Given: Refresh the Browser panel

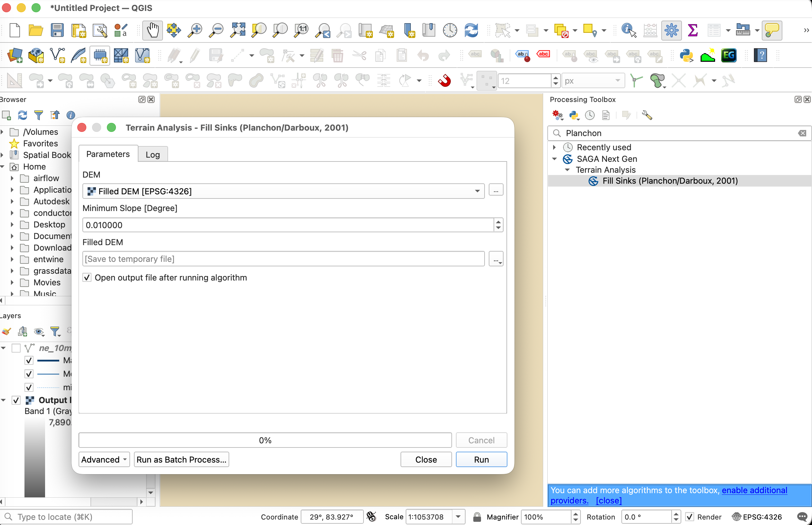Looking at the screenshot, I should pyautogui.click(x=23, y=115).
